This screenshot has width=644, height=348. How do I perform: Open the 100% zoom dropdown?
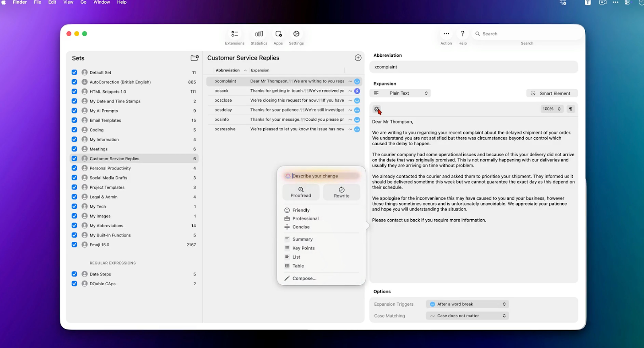551,109
